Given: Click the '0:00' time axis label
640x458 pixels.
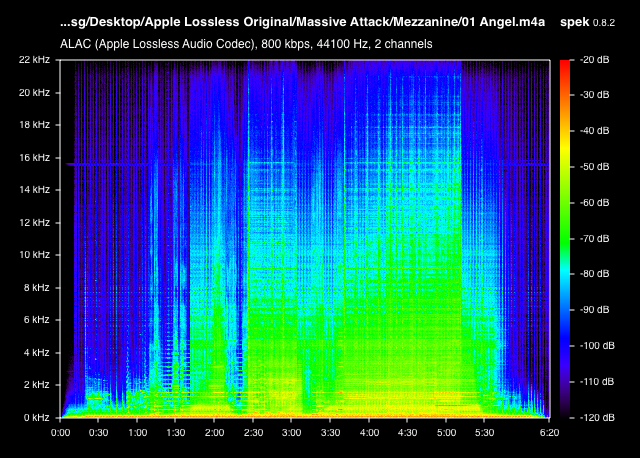Looking at the screenshot, I should pos(60,433).
